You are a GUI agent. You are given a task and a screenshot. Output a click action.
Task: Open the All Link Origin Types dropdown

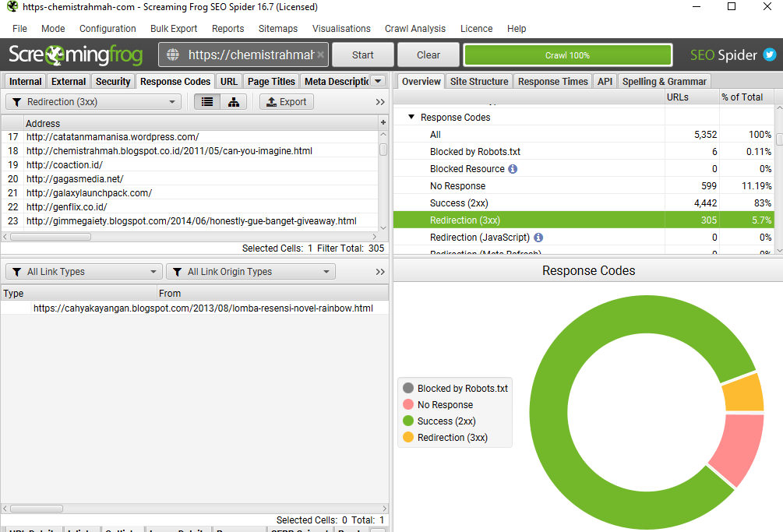[250, 272]
